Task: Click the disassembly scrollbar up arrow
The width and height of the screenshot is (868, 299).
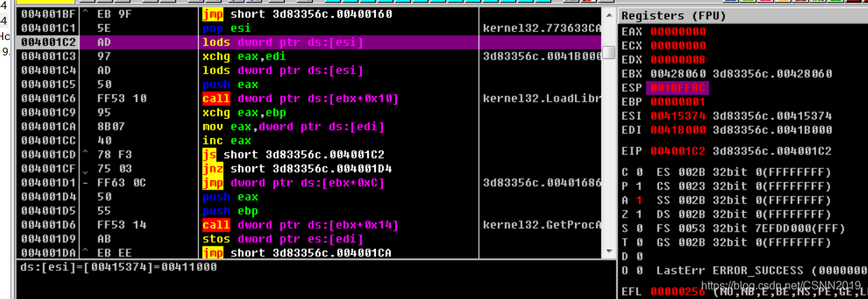Action: tap(609, 15)
